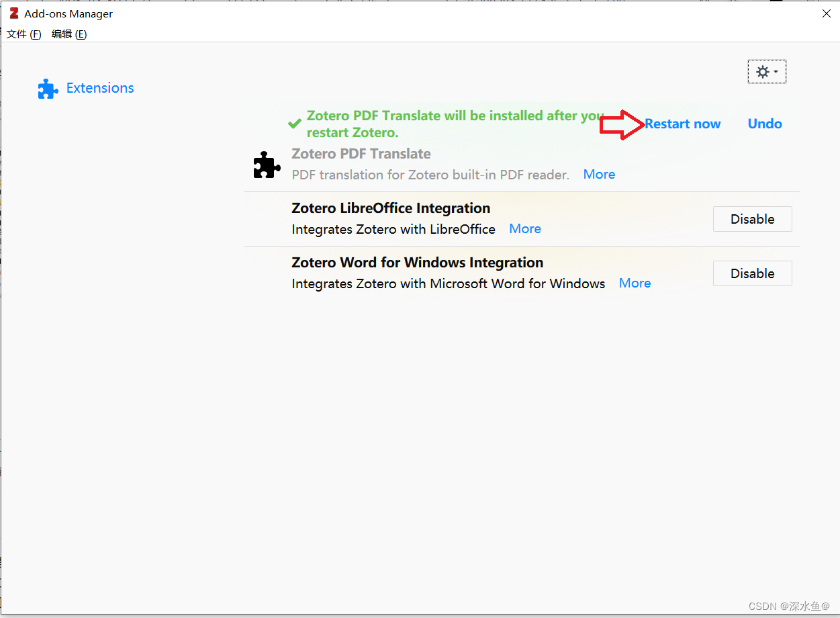This screenshot has height=618, width=840.
Task: Select Zotero LibreOffice Integration title
Action: [x=391, y=208]
